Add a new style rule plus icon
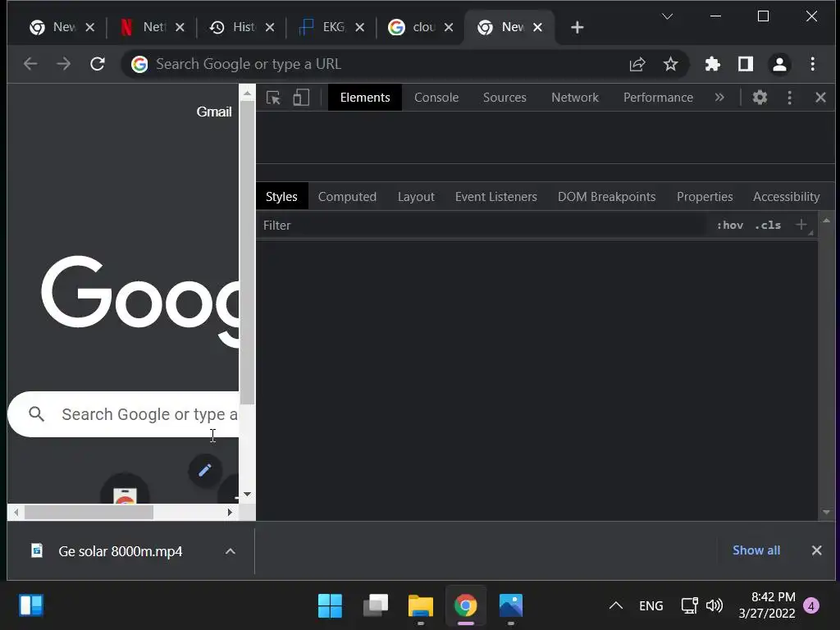Viewport: 840px width, 630px height. tap(801, 225)
